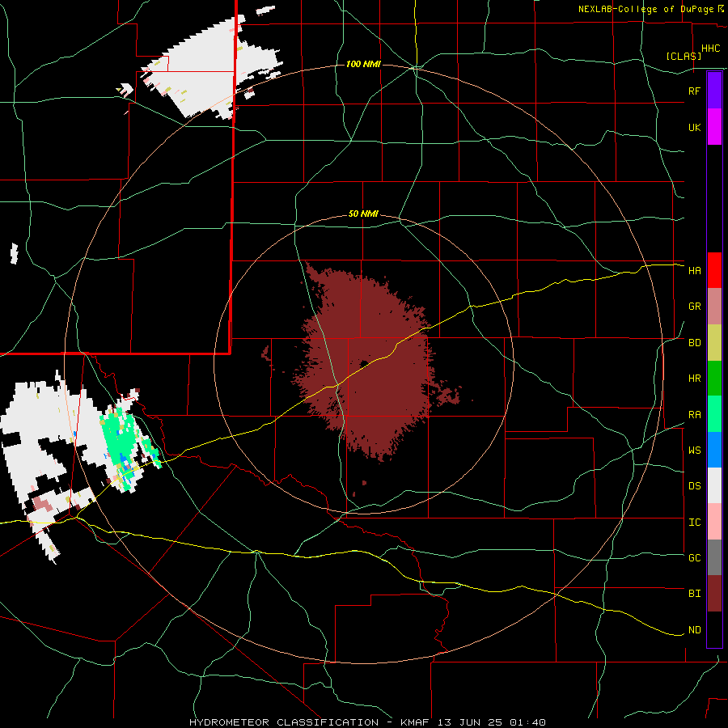Click the DS white legend swatch
Image resolution: width=728 pixels, height=728 pixels.
coord(714,485)
